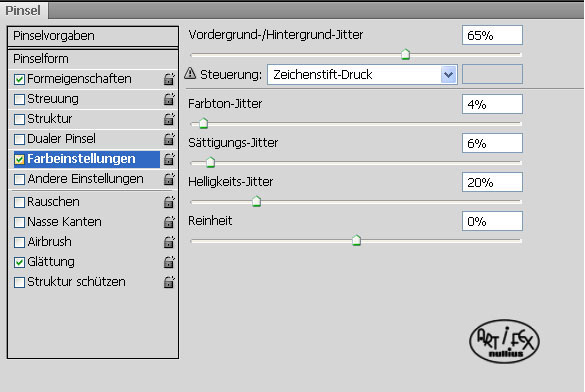Image resolution: width=585 pixels, height=392 pixels.
Task: Enable the Nasse Kanten checkbox
Action: 19,222
